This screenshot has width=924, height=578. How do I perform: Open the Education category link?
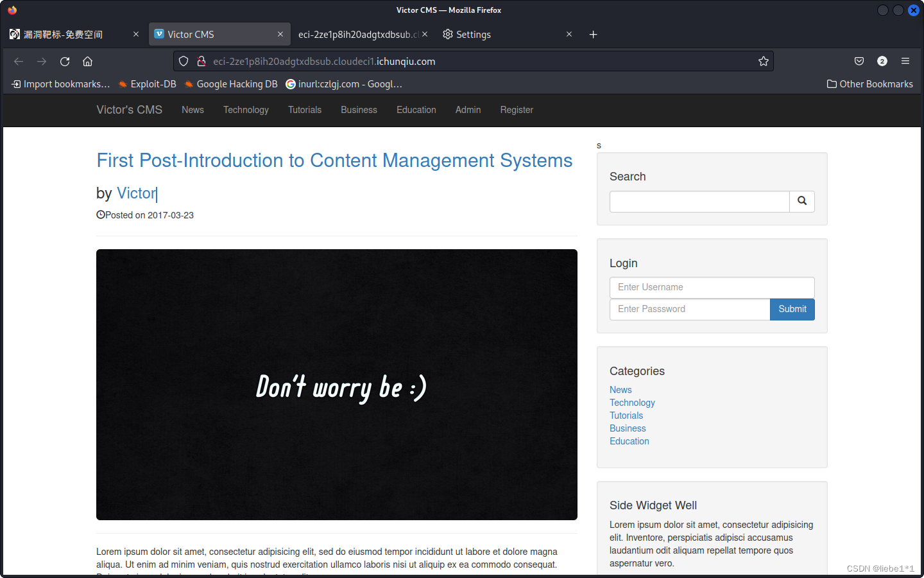tap(629, 441)
